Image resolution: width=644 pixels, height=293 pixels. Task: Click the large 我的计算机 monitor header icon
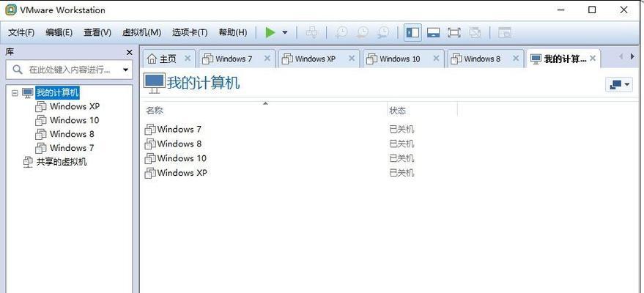pos(154,84)
